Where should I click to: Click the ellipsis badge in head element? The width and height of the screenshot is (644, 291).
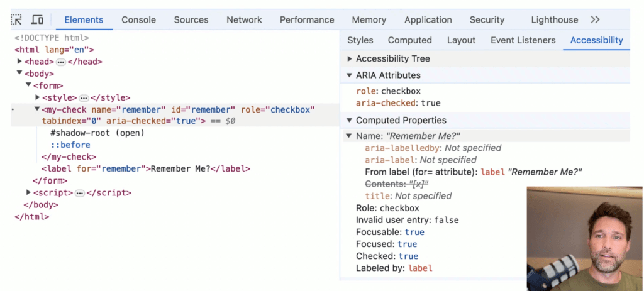(x=61, y=62)
